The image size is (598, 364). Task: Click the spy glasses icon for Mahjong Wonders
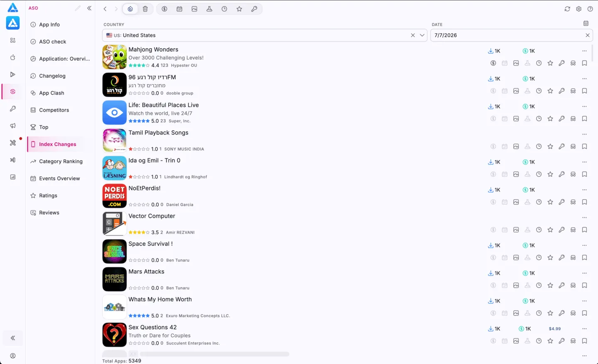[573, 63]
